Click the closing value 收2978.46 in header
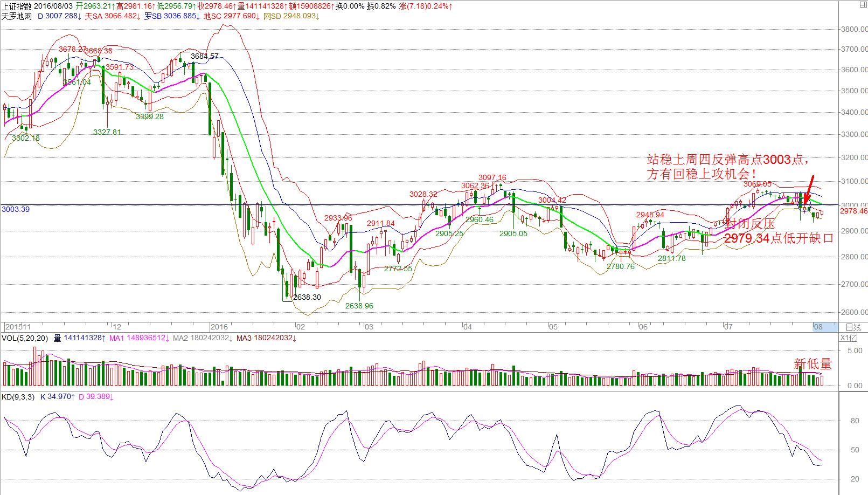868x495 pixels. tap(217, 6)
